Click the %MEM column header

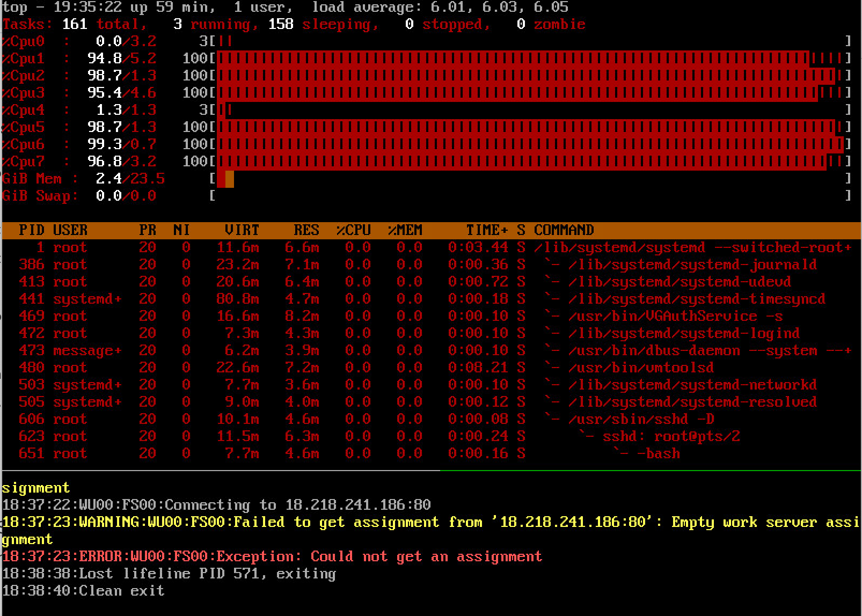click(x=405, y=230)
